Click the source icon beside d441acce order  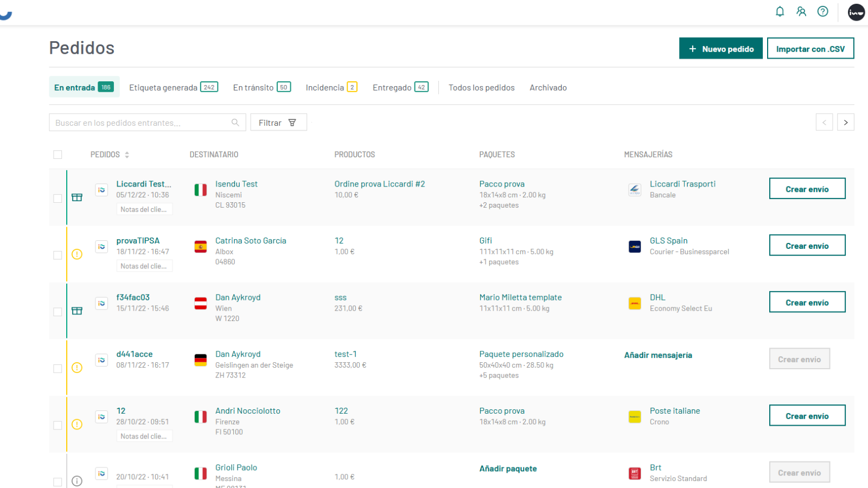click(101, 360)
